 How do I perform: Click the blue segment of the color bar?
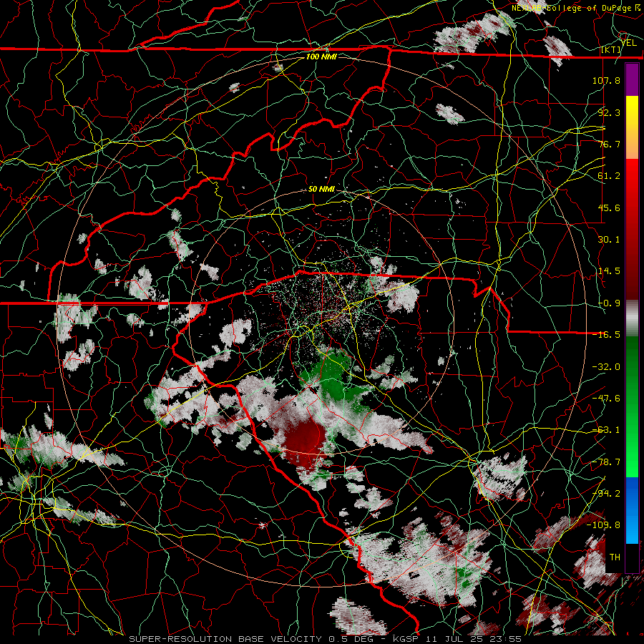click(632, 510)
